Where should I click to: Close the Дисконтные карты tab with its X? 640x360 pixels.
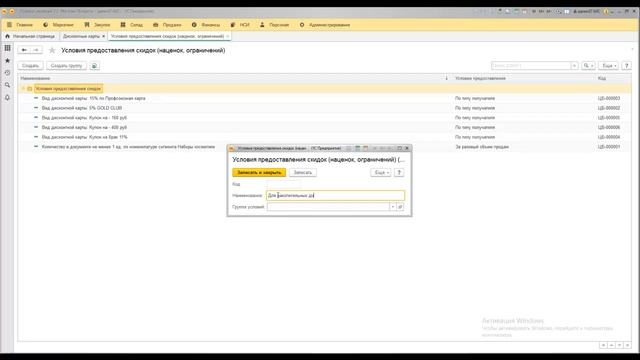click(x=104, y=36)
